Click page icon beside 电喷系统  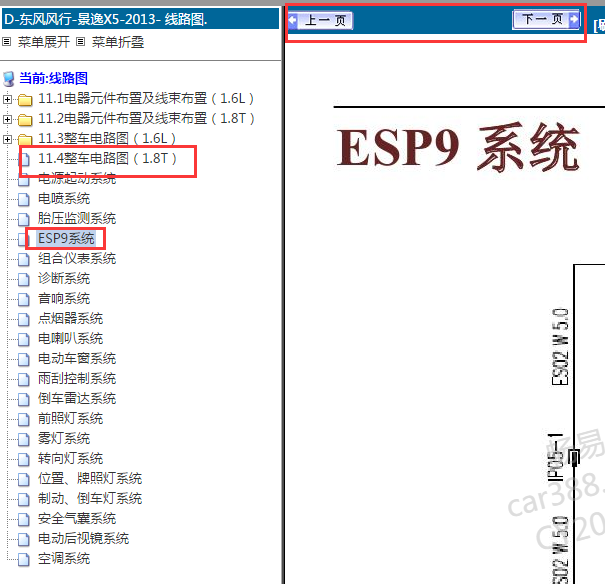point(24,199)
